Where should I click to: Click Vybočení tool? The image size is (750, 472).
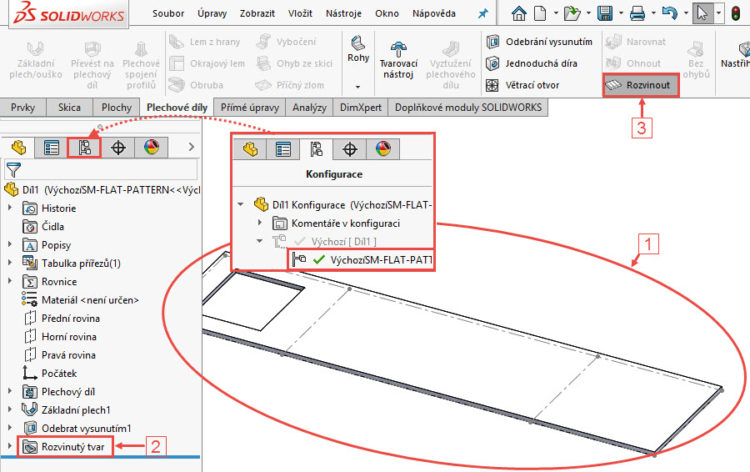pos(286,42)
